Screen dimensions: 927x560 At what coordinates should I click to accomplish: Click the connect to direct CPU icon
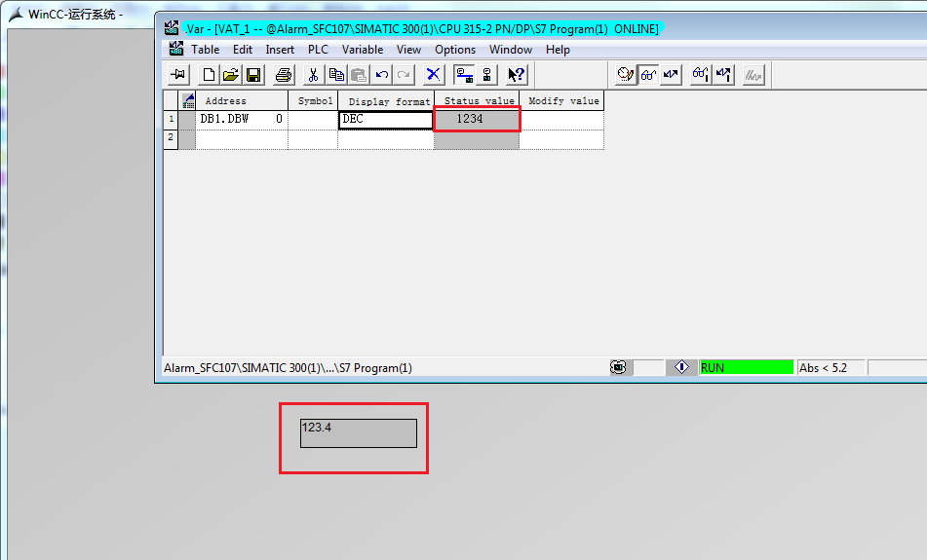tap(486, 75)
